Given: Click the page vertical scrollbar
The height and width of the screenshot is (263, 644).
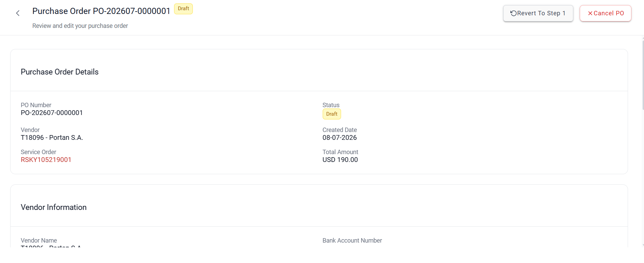Looking at the screenshot, I should (x=643, y=141).
